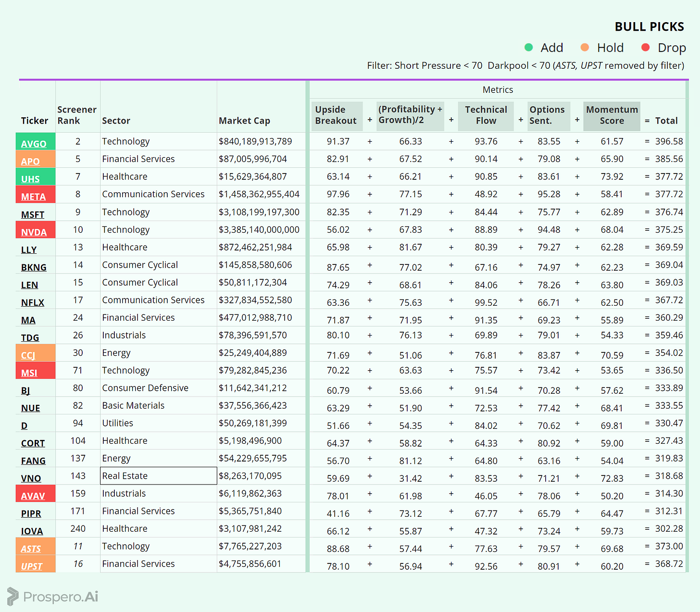Screen dimensions: 700x612
Task: Open the NUE ticker link
Action: coord(30,408)
